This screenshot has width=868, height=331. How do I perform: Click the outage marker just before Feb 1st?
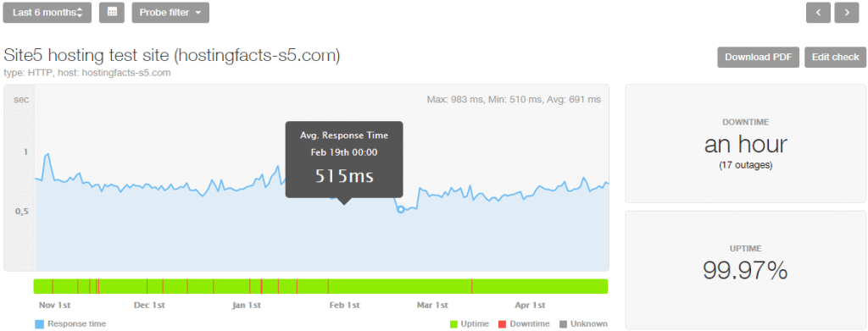328,286
